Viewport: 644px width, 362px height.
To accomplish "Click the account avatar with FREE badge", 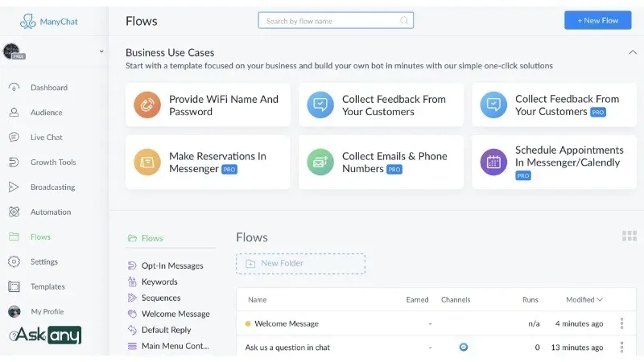I will 13,51.
